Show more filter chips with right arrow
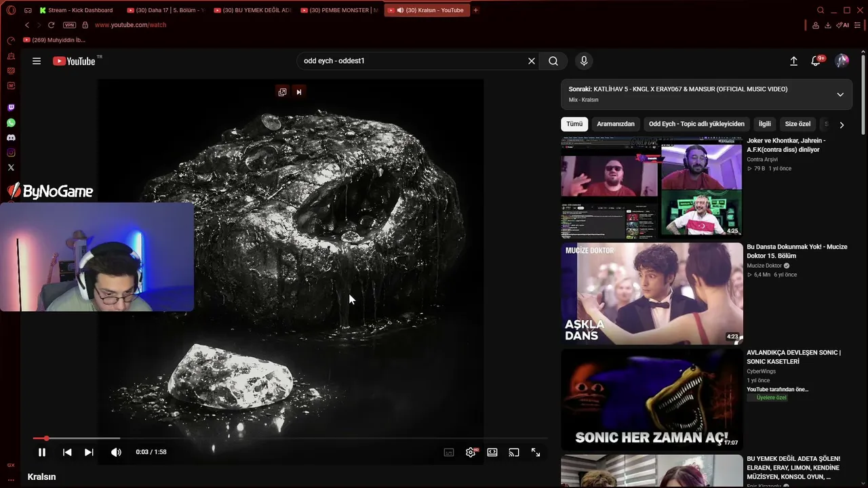Screen dimensions: 868x488 [842, 125]
